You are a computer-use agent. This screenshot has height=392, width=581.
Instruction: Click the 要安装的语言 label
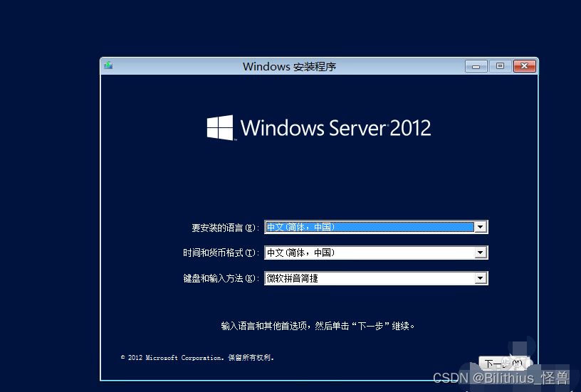click(x=225, y=228)
